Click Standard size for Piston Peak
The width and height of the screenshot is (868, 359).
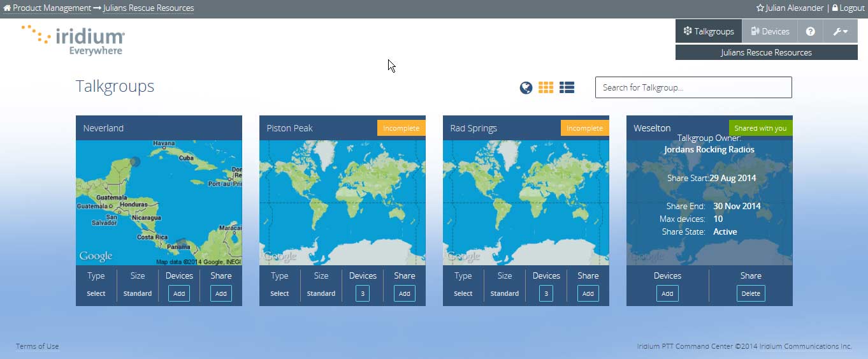(321, 293)
